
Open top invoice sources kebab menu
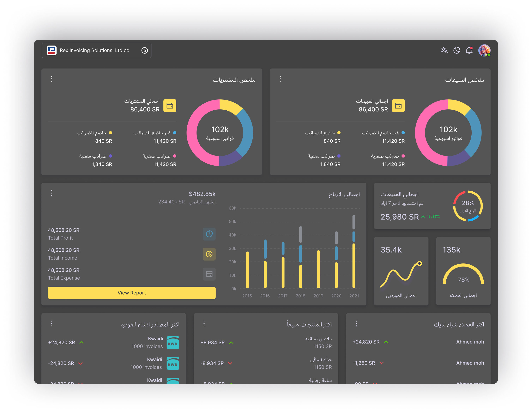point(52,323)
